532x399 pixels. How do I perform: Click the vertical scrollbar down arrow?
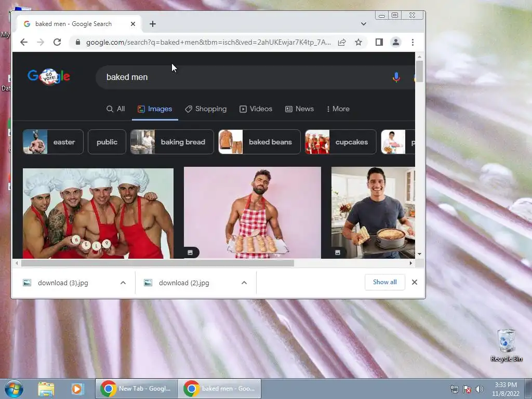pos(420,254)
